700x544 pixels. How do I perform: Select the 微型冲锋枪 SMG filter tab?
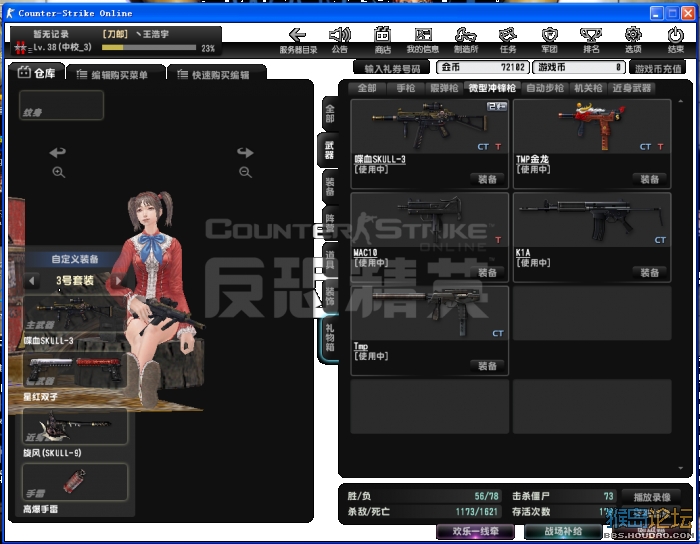pyautogui.click(x=492, y=88)
